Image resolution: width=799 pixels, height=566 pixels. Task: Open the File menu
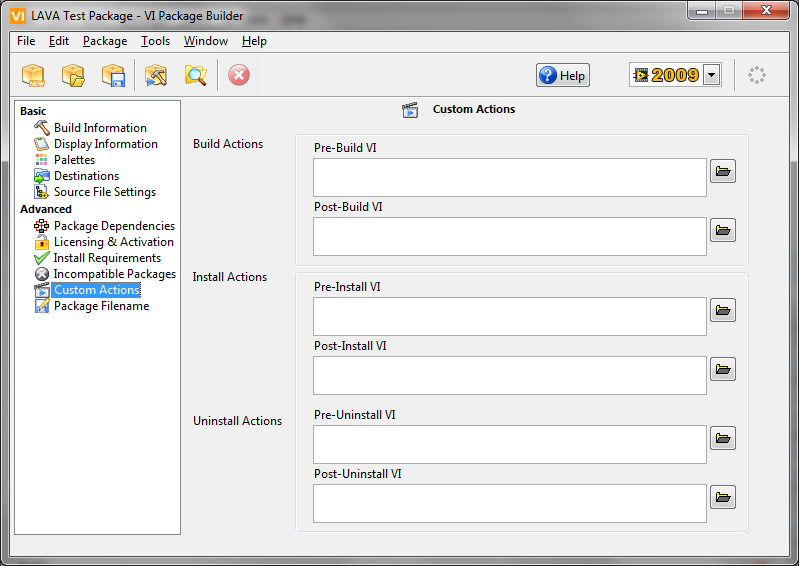[26, 41]
